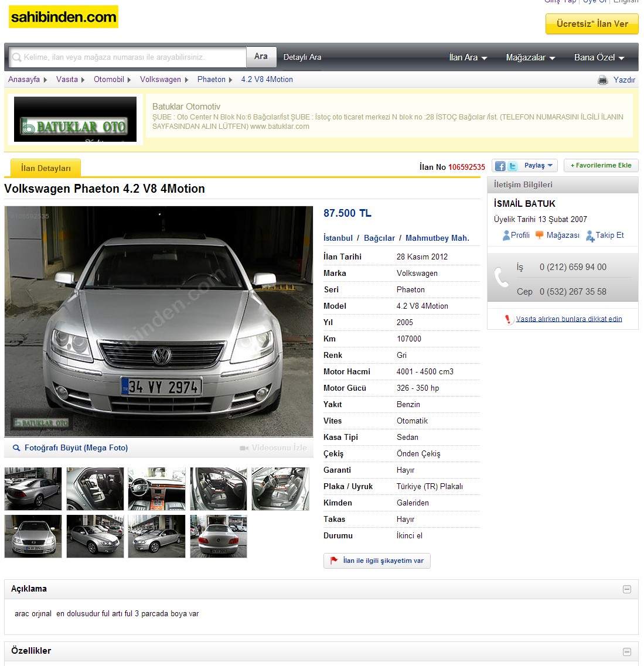Click the Twitter share icon

513,166
